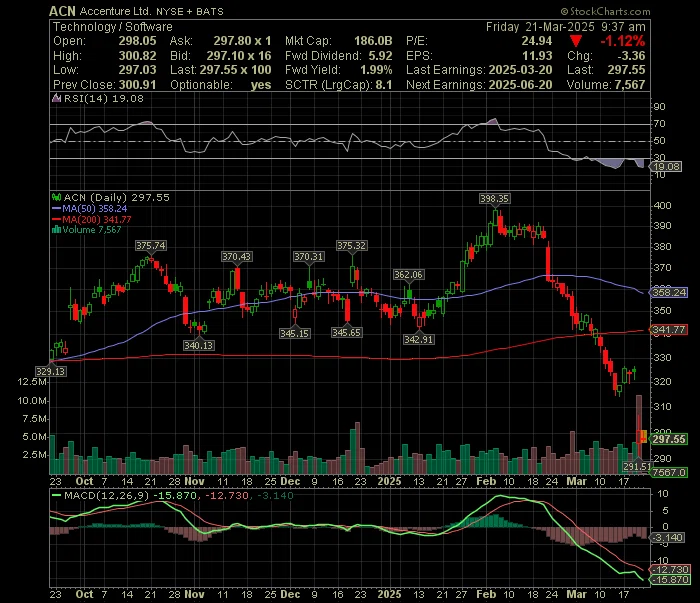The image size is (700, 603).
Task: Click the Technology / Software sector label
Action: (x=112, y=27)
